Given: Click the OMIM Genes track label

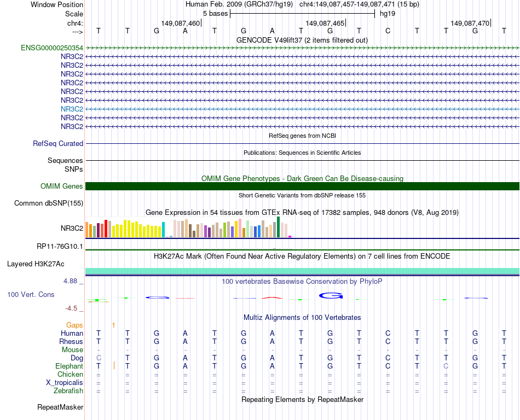Looking at the screenshot, I should tap(62, 186).
